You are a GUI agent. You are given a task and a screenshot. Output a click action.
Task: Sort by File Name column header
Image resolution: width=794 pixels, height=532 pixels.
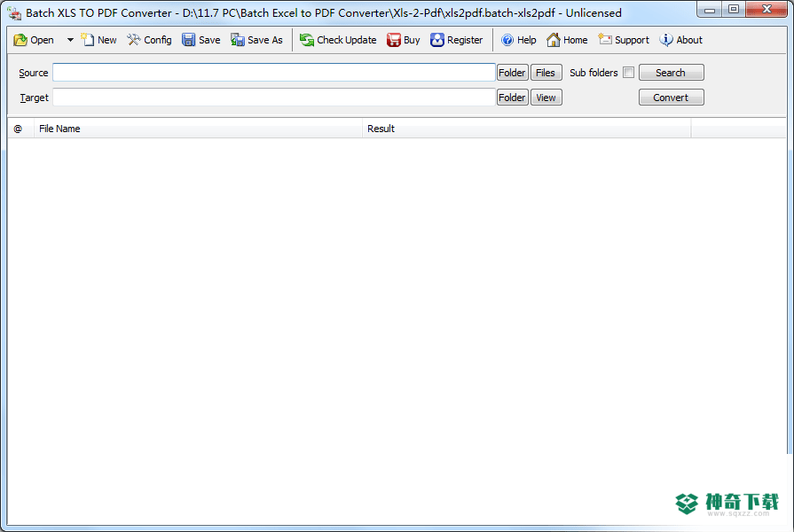coord(198,129)
